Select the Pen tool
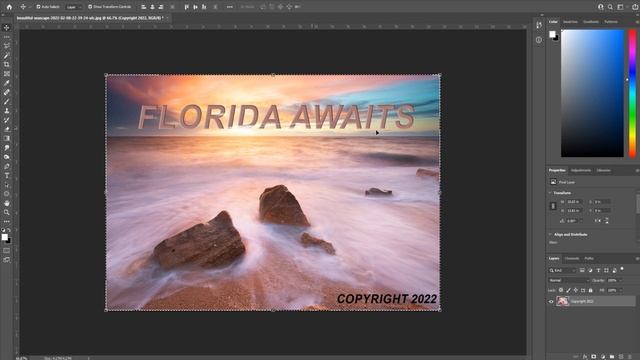This screenshot has width=640, height=360. click(7, 166)
